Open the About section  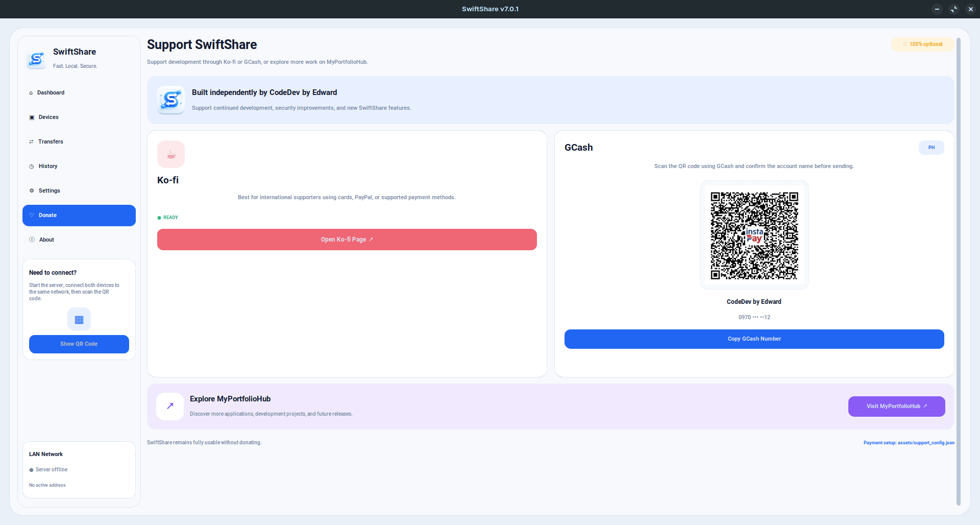tap(79, 240)
